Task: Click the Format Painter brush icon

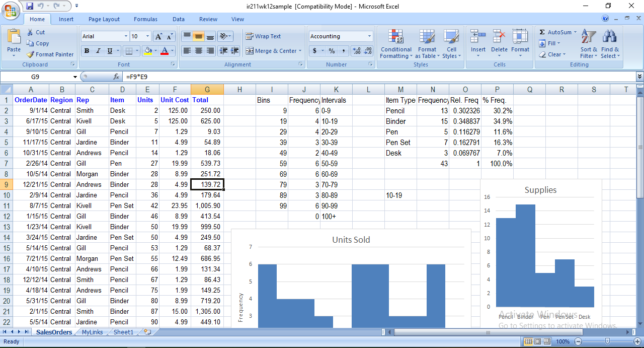Action: click(31, 54)
